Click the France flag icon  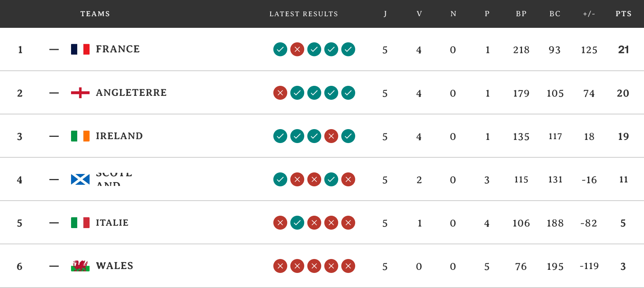[80, 49]
